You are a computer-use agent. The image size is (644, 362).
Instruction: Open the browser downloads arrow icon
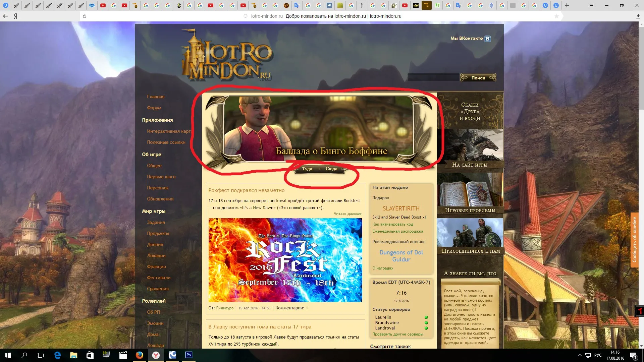pos(638,16)
